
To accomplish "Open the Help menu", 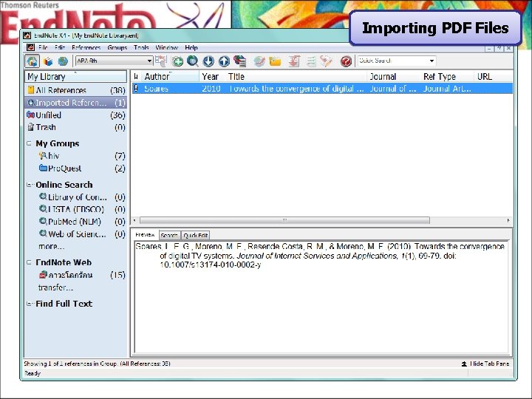I will click(191, 47).
